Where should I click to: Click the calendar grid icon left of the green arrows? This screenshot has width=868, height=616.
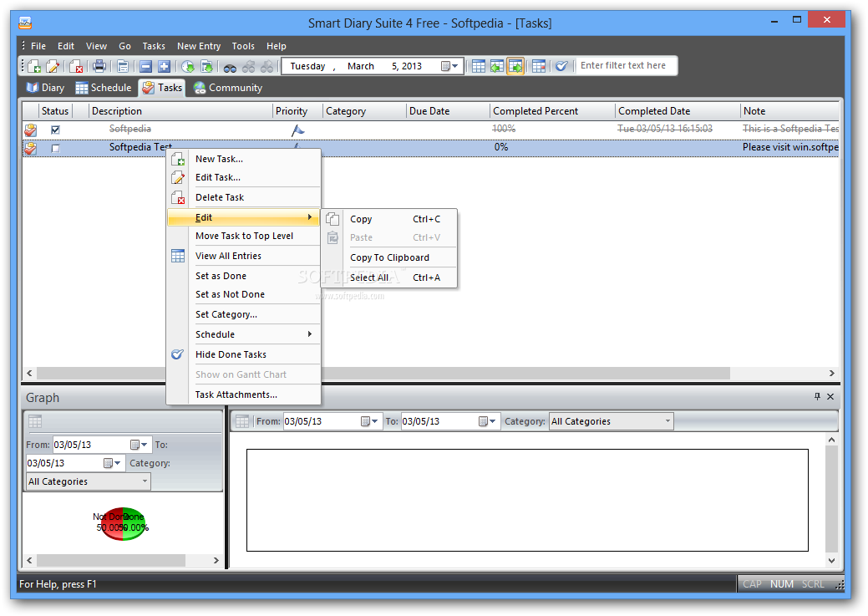click(x=479, y=67)
